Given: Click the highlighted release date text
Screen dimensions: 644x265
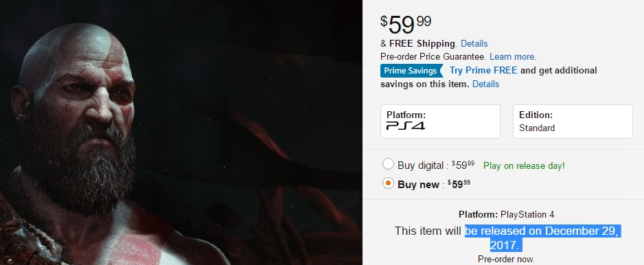Looking at the screenshot, I should tap(543, 238).
